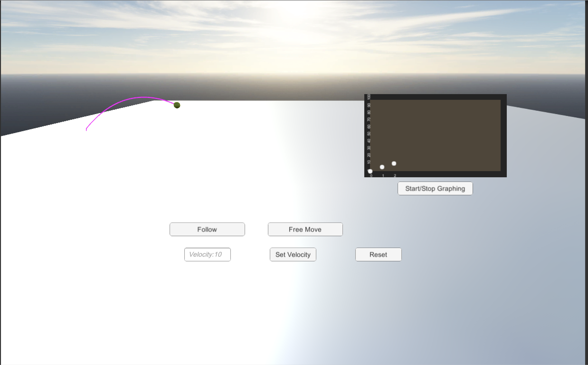Click the start of the magenta trajectory line

86,130
